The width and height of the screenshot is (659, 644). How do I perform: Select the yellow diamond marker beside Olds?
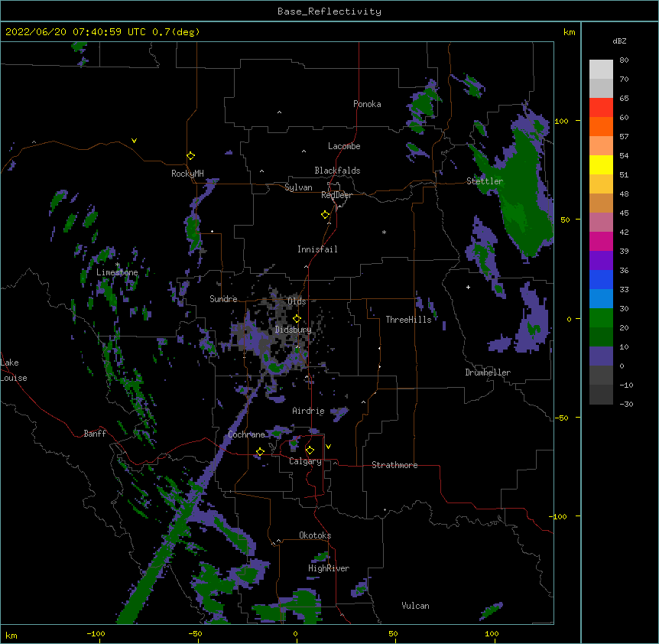pos(297,318)
